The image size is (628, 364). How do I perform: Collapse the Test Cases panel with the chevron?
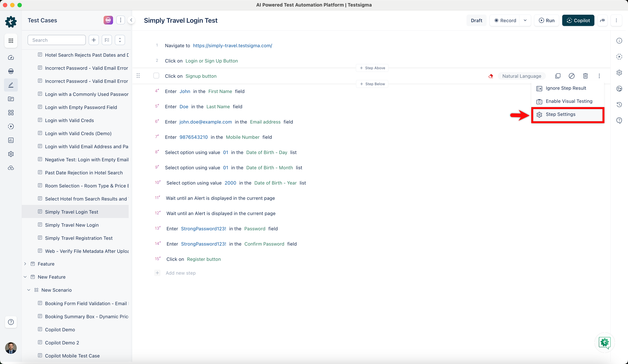pos(131,20)
